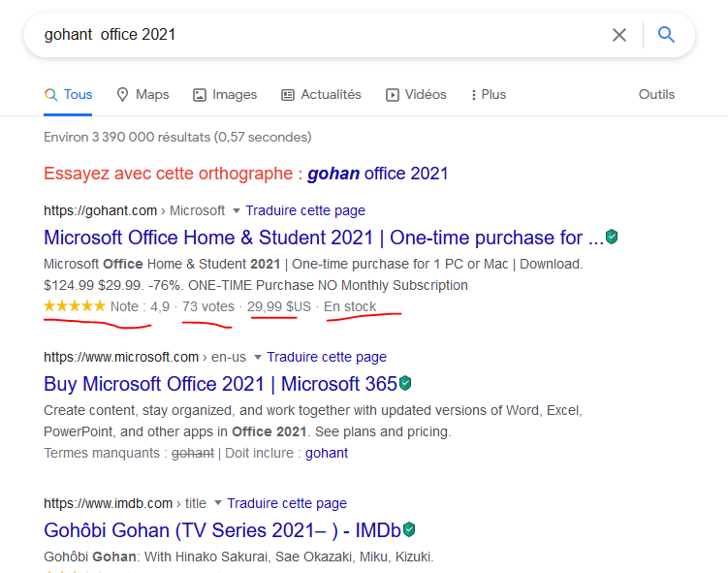This screenshot has height=573, width=728.
Task: Click the 29,99 $US price text
Action: click(278, 307)
